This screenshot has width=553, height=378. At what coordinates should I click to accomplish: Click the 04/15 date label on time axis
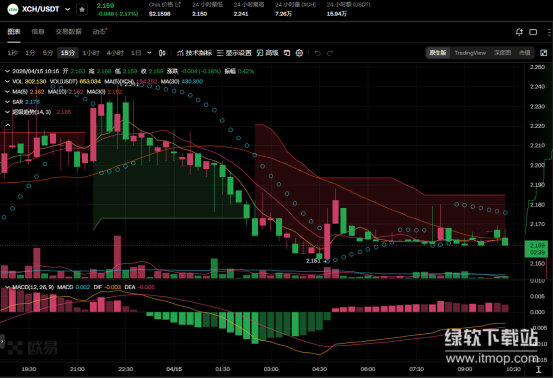(174, 369)
